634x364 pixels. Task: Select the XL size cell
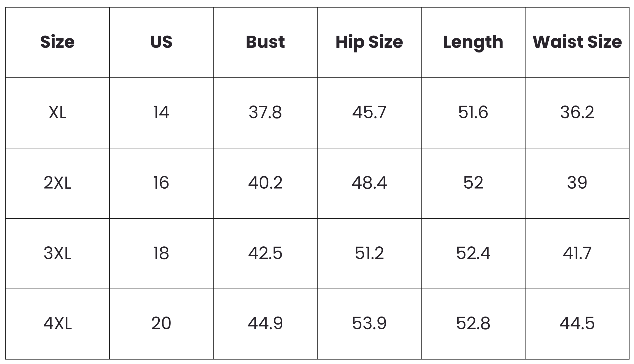(x=57, y=113)
